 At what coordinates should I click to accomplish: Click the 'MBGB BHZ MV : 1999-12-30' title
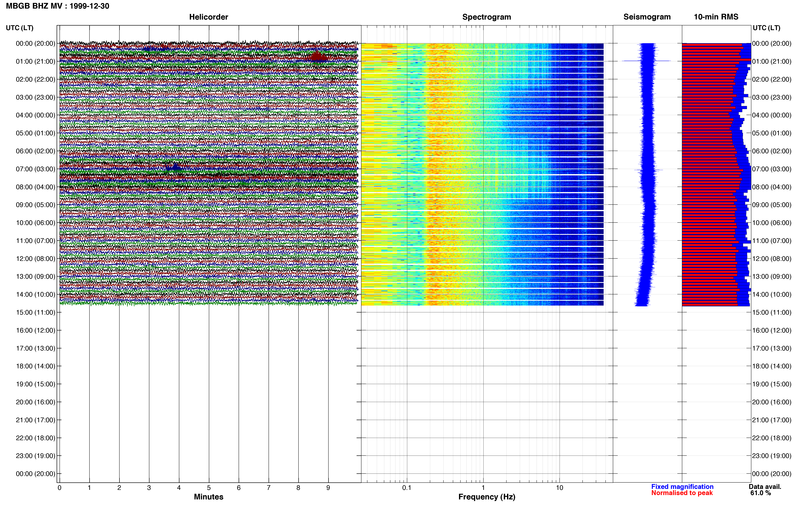tap(58, 6)
